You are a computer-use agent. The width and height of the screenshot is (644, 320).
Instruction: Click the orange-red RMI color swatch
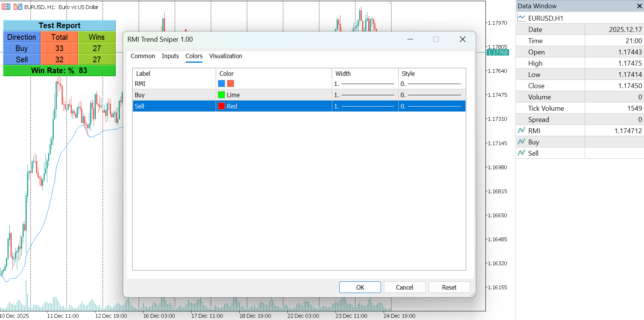click(230, 84)
